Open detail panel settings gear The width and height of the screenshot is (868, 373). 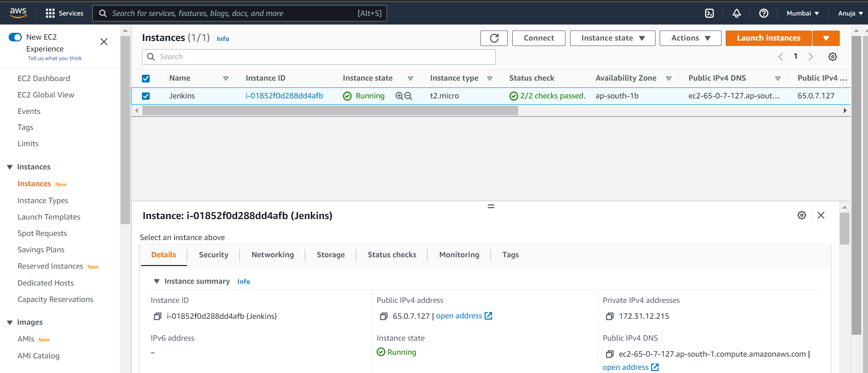(x=802, y=215)
